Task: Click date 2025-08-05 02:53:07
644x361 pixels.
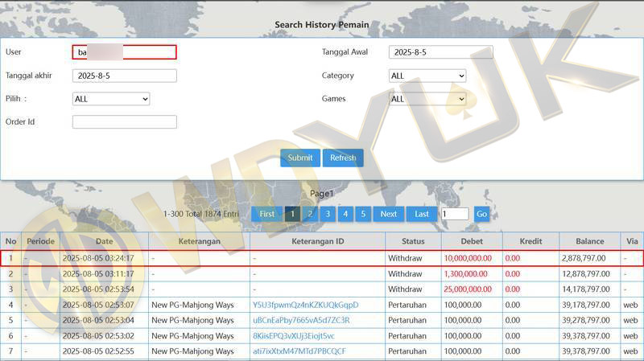Action: point(98,306)
